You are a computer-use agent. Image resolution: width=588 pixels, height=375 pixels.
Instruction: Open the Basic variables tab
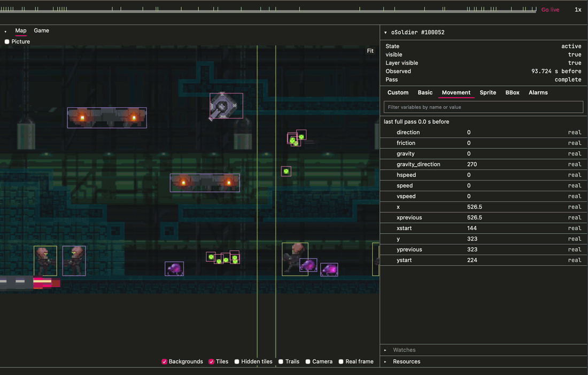click(x=425, y=92)
